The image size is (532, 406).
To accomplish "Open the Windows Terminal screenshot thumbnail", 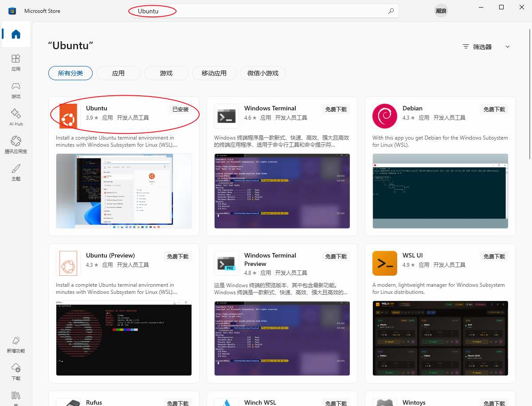I will [282, 191].
